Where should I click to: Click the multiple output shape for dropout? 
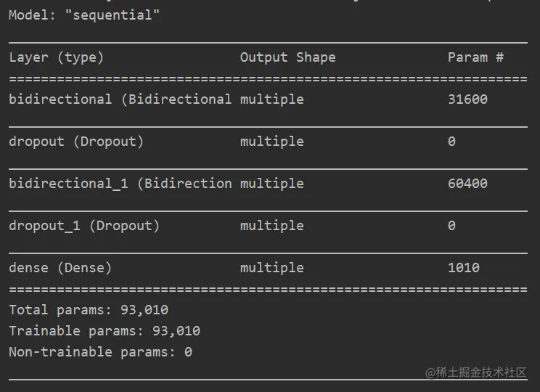tap(272, 142)
